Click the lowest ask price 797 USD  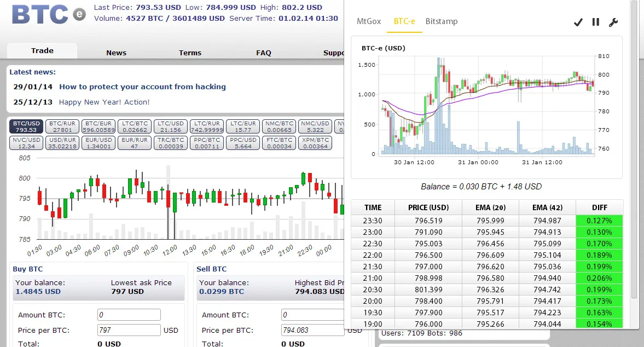pos(127,292)
